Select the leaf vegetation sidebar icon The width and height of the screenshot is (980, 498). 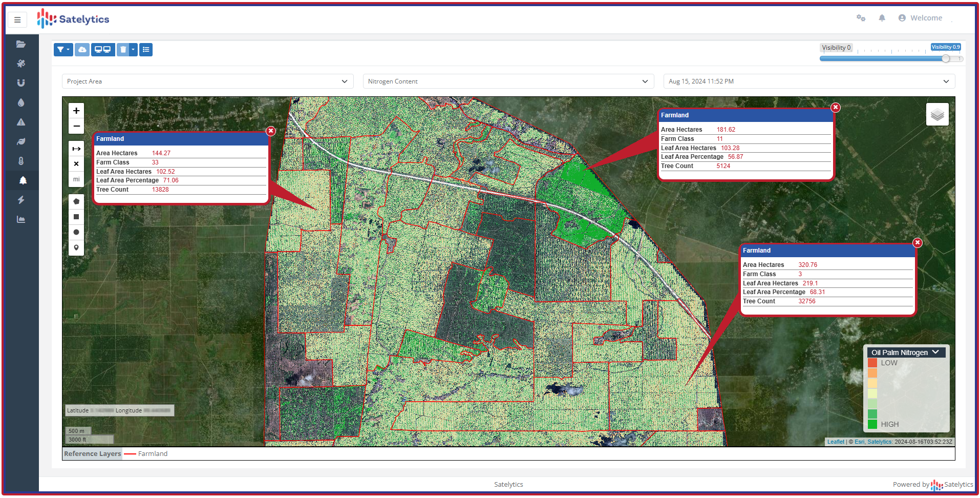coord(21,141)
